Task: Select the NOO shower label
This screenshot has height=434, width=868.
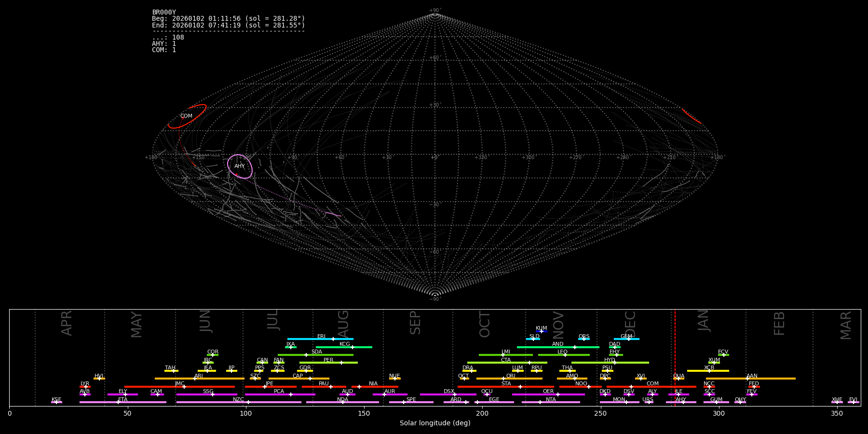Action: 582,384
